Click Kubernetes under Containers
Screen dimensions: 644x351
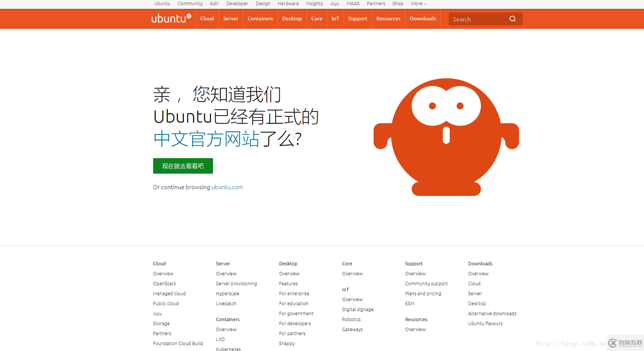coord(228,349)
